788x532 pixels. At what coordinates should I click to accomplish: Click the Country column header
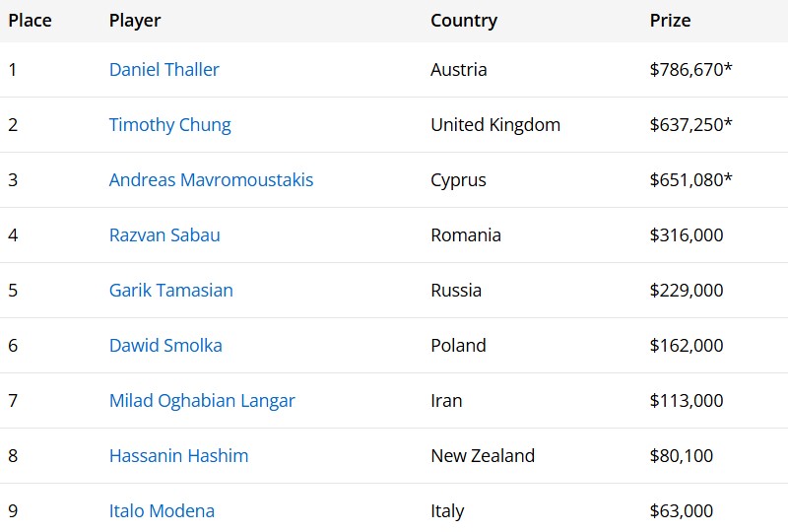[464, 21]
